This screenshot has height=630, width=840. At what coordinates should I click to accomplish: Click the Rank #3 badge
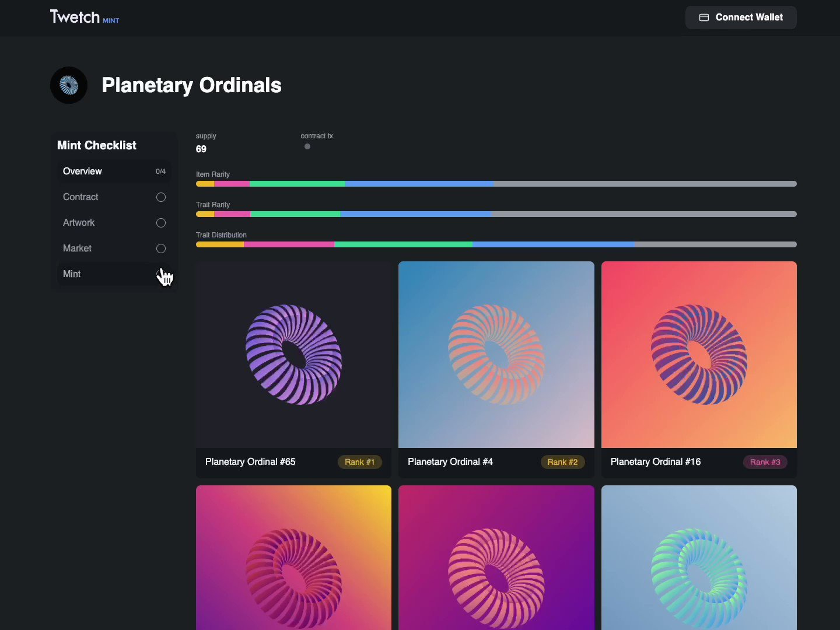point(765,462)
